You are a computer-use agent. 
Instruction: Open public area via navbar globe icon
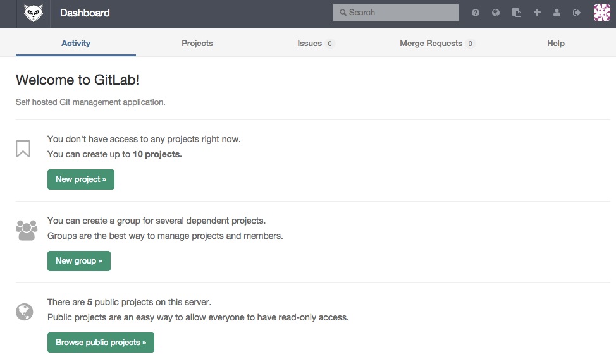496,13
